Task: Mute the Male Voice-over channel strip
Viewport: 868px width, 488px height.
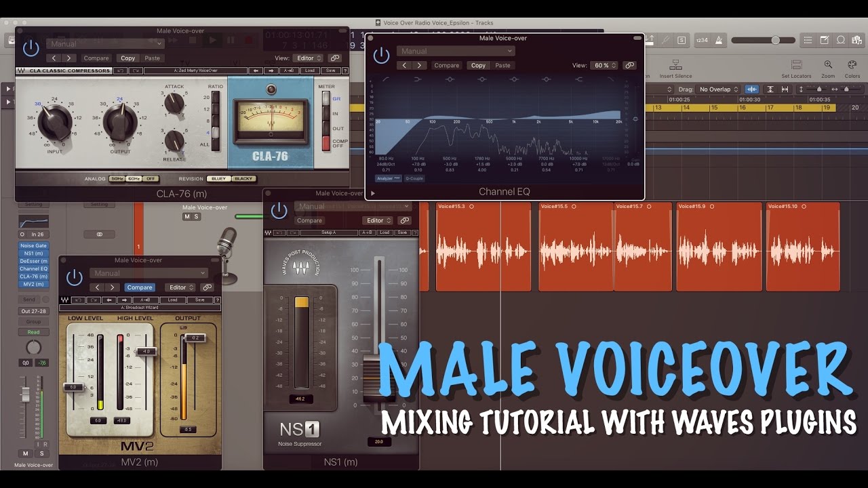Action: 26,453
